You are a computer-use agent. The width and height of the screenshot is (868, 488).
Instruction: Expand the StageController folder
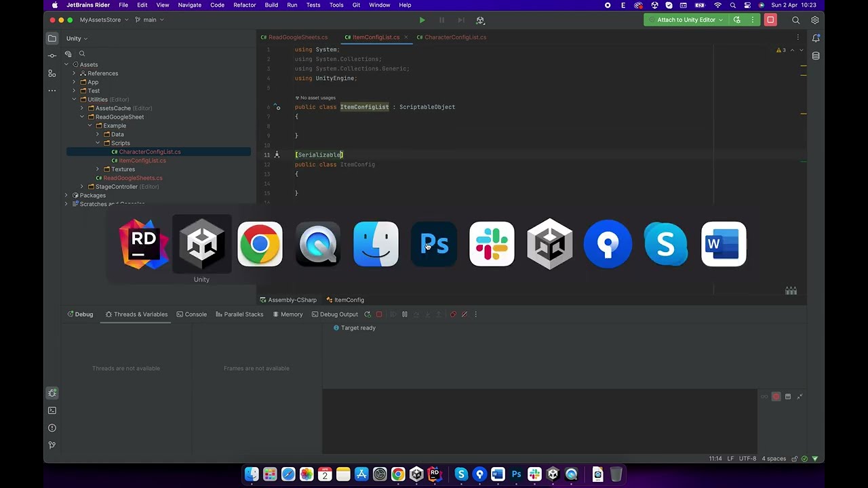[82, 186]
